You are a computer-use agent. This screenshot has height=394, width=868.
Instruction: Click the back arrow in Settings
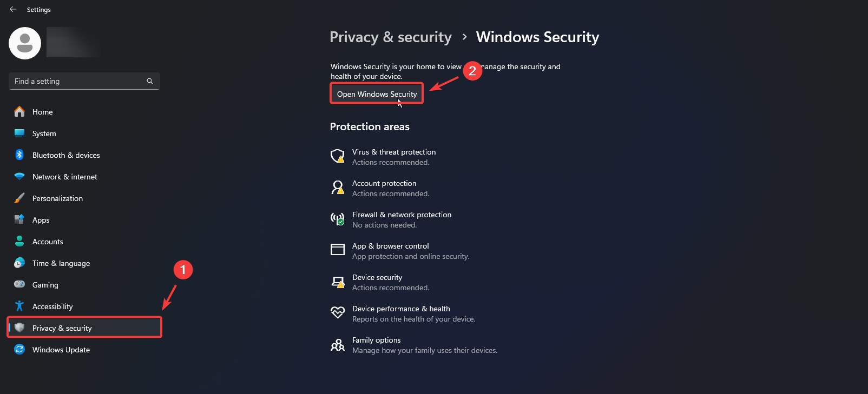click(13, 10)
